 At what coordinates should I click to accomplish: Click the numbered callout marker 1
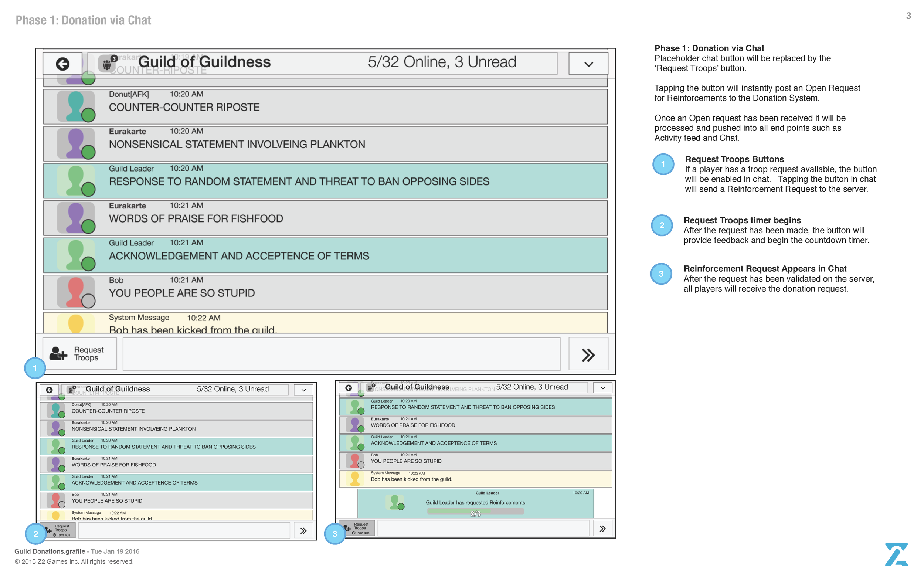(x=35, y=368)
